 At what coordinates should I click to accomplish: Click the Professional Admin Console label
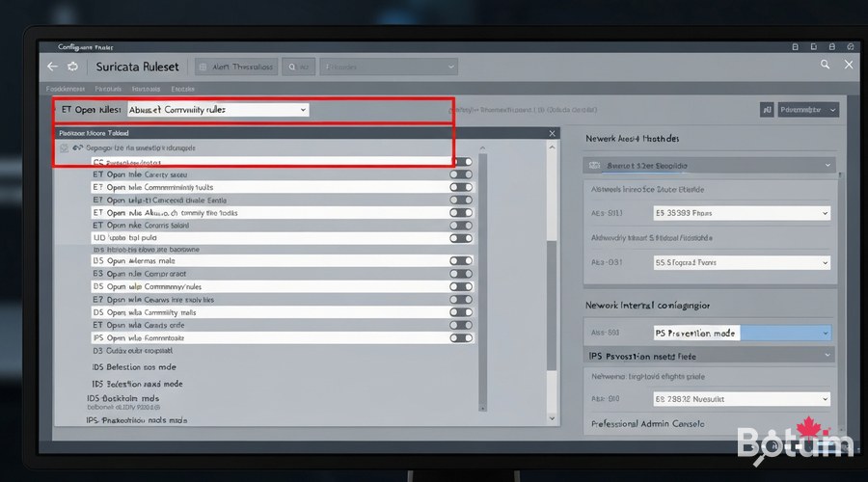click(648, 424)
